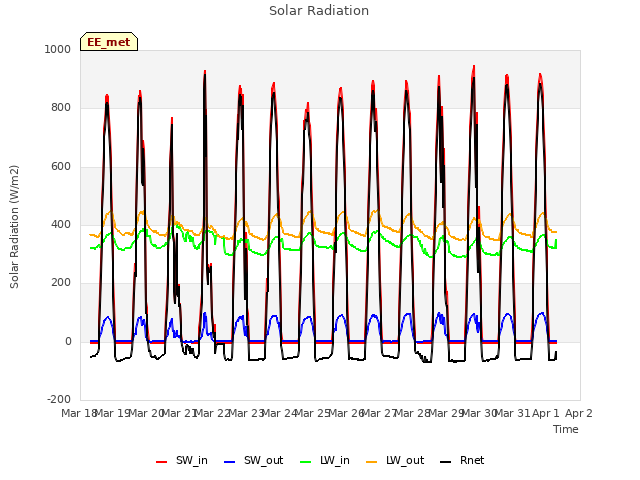Click the Apr 2 x-axis label
This screenshot has width=640, height=480.
[x=579, y=413]
